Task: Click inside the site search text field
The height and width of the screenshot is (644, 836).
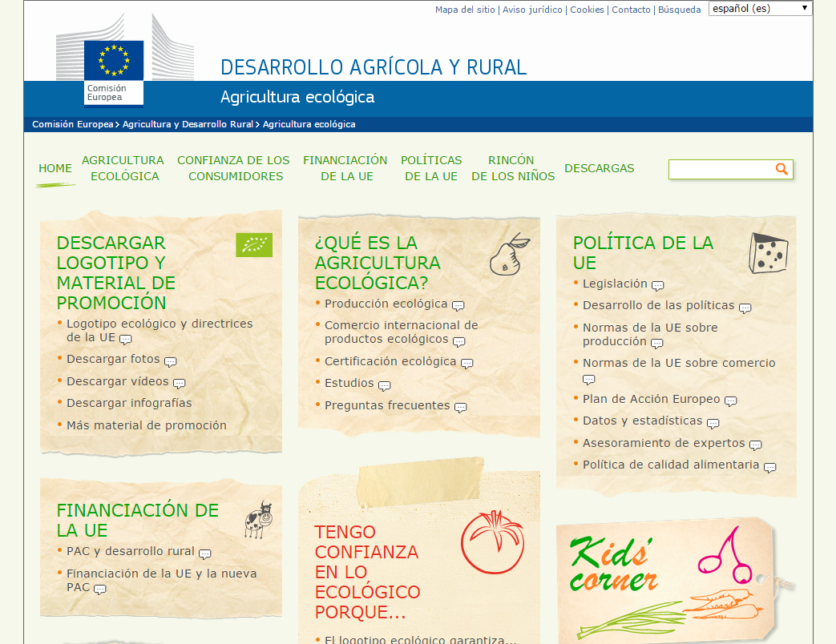Action: (x=720, y=169)
